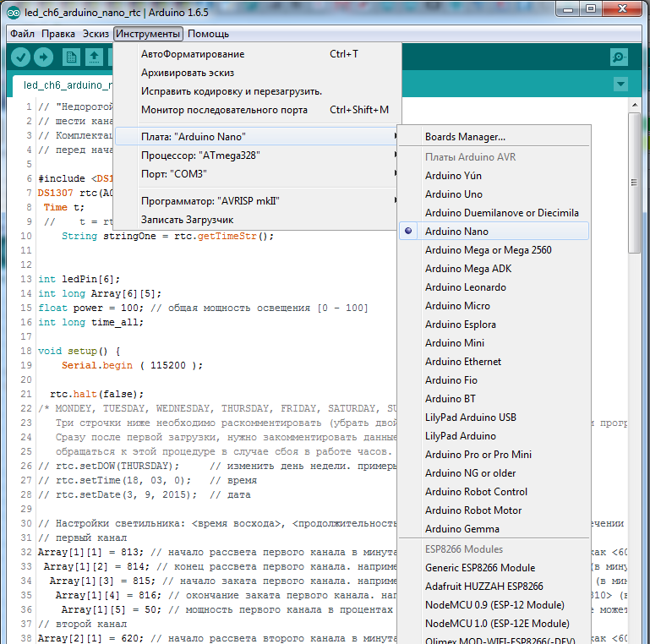Open the tab options dropdown arrow
The image size is (650, 644).
(x=621, y=85)
